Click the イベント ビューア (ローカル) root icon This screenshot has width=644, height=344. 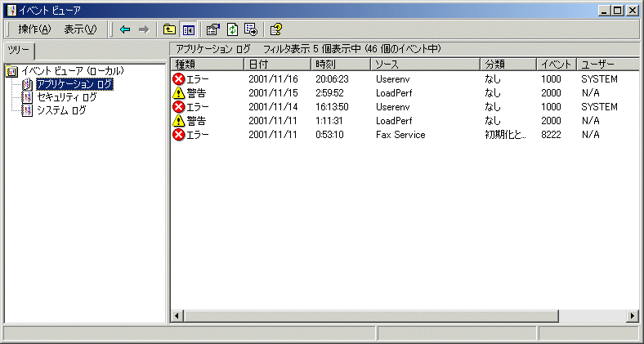point(11,71)
